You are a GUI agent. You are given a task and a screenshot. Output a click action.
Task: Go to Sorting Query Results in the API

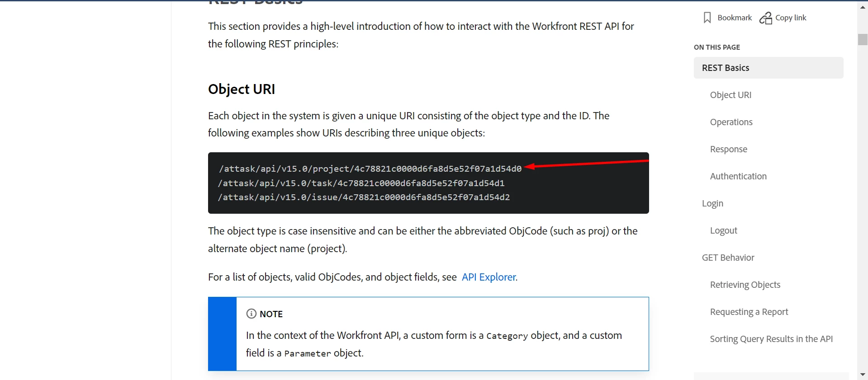771,339
